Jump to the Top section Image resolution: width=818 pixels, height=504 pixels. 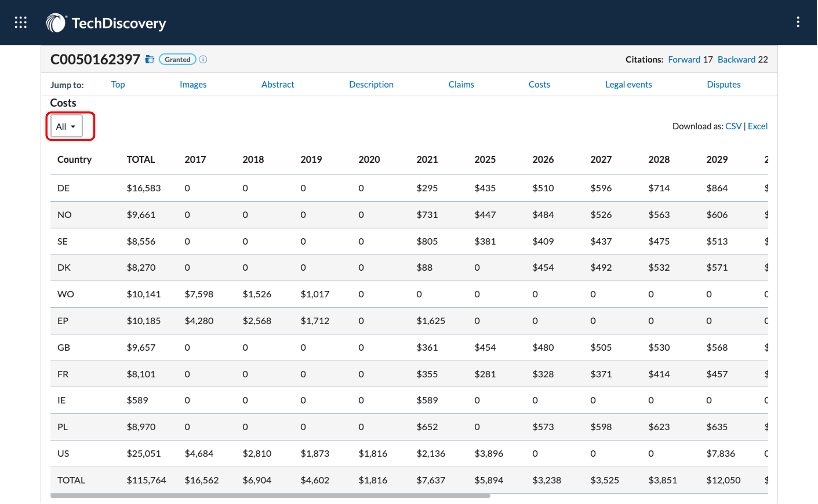[118, 84]
